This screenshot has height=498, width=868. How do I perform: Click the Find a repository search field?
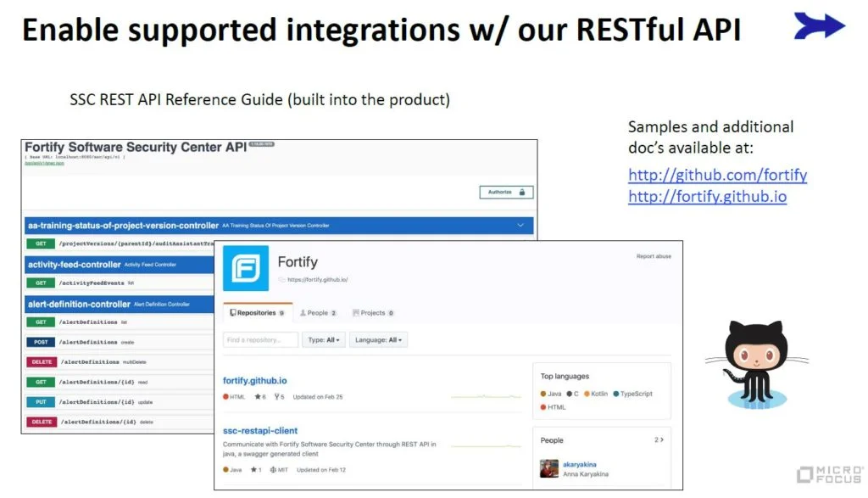pos(260,340)
